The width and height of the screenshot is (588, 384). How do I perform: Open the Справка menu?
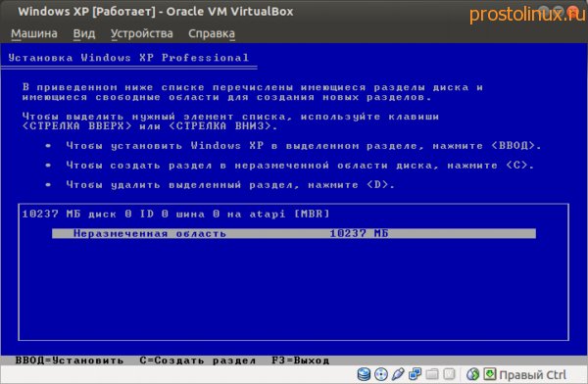212,33
